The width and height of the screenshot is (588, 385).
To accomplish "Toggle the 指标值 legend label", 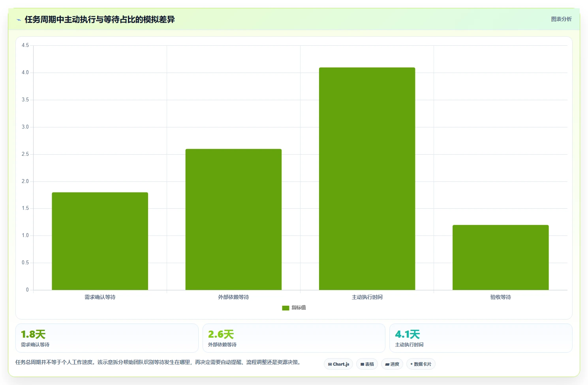I will click(x=299, y=308).
